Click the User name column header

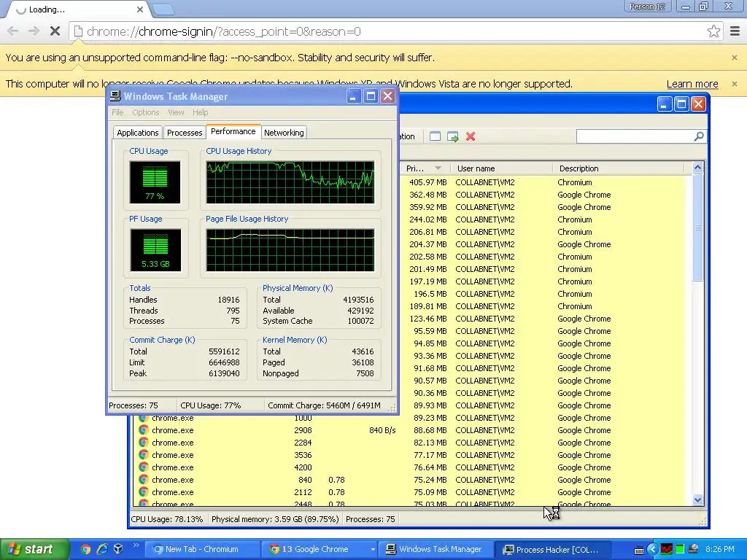click(x=502, y=168)
